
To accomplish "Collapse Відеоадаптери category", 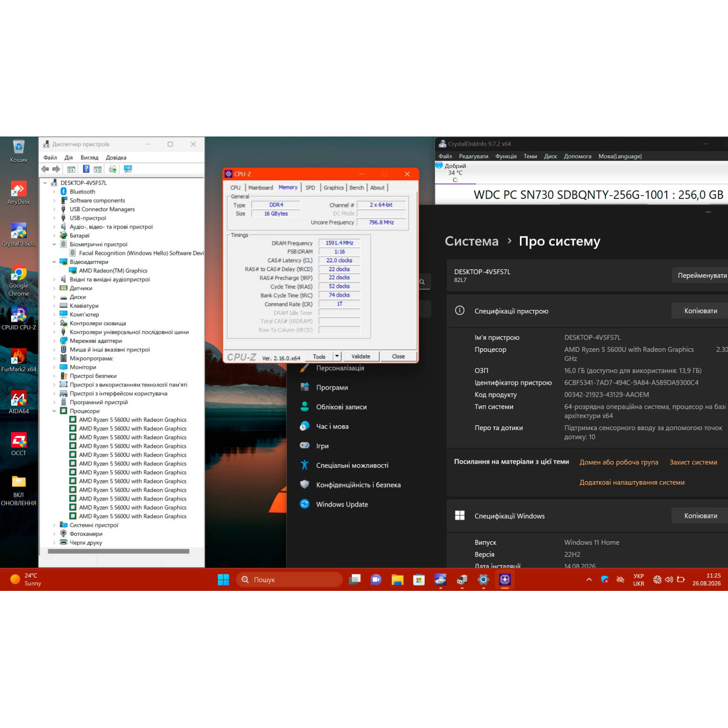I will click(x=54, y=262).
